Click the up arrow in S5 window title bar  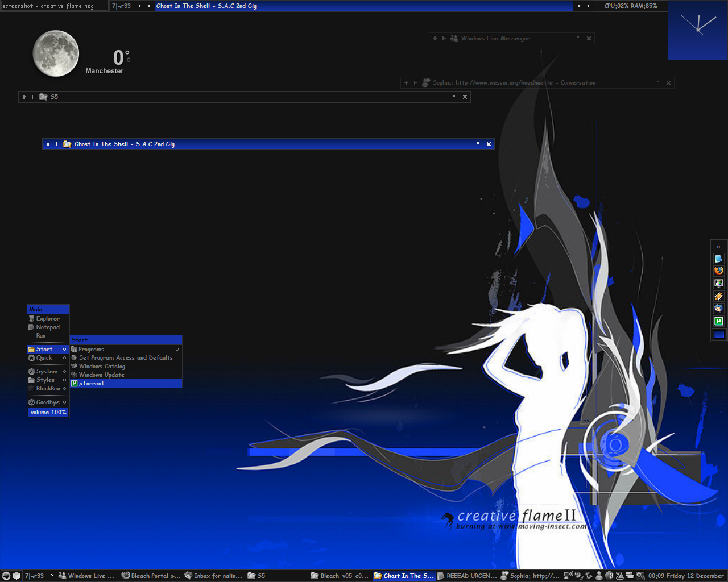pyautogui.click(x=24, y=97)
